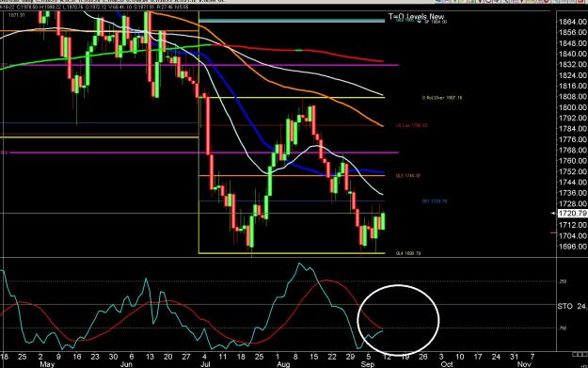
Task: Click the 1808.00 price axis label
Action: [x=573, y=96]
